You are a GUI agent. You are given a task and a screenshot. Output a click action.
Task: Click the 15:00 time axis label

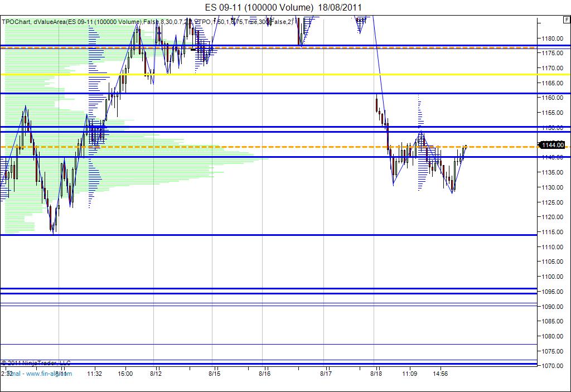125,374
